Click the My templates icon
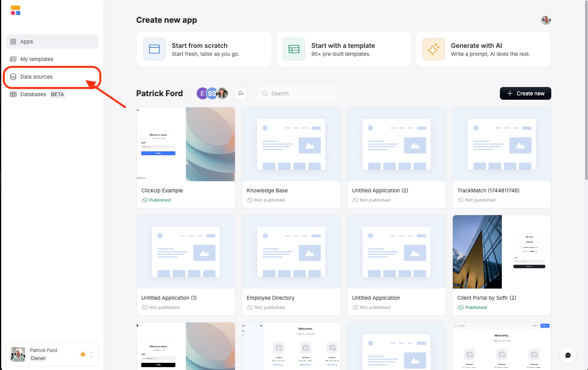Image resolution: width=588 pixels, height=370 pixels. click(13, 59)
